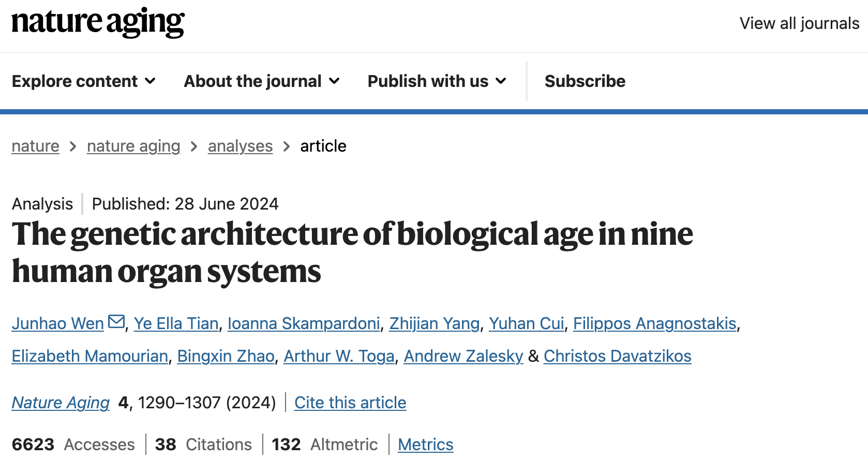
Task: Click the envelope icon beside Junhao Wen
Action: (116, 322)
